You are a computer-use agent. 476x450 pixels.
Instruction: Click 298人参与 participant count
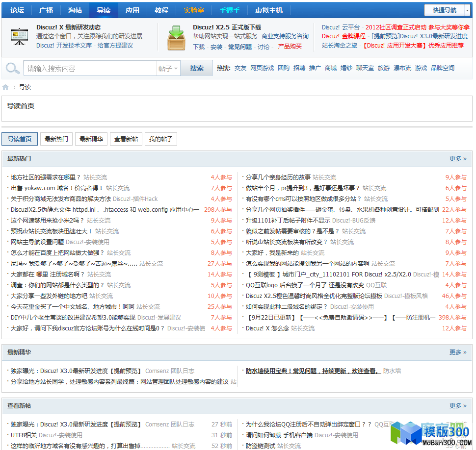(x=218, y=209)
